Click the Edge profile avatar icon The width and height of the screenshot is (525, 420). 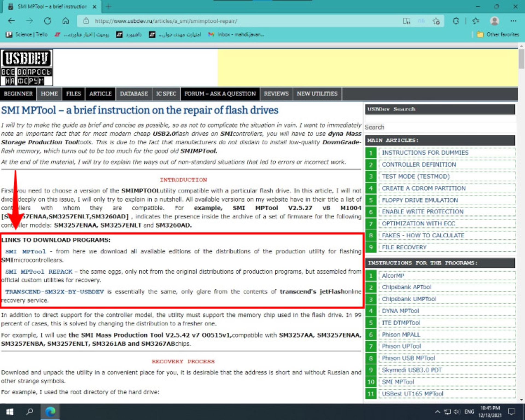[x=494, y=21]
